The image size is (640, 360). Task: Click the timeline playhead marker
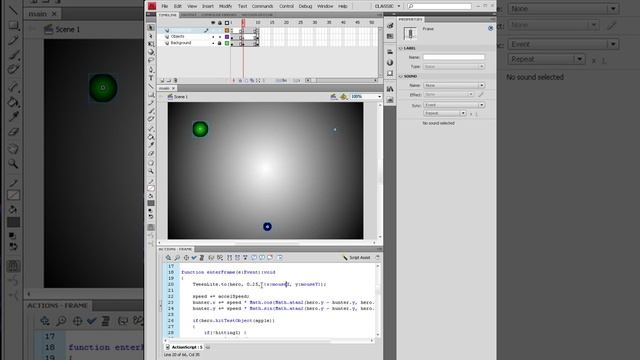[243, 22]
